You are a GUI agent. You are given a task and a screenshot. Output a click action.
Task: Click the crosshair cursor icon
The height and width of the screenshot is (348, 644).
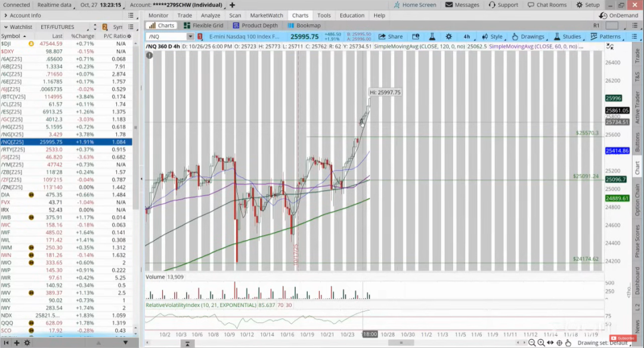[x=559, y=343]
